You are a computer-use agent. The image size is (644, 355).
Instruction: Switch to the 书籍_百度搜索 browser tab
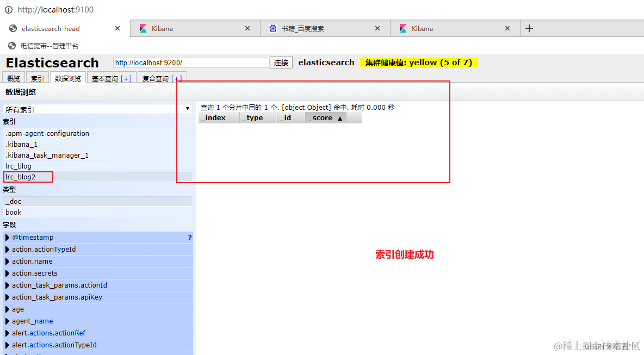325,28
